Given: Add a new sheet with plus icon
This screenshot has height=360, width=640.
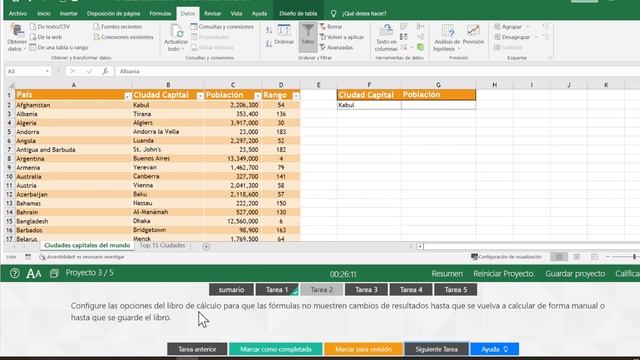Looking at the screenshot, I should pos(206,246).
